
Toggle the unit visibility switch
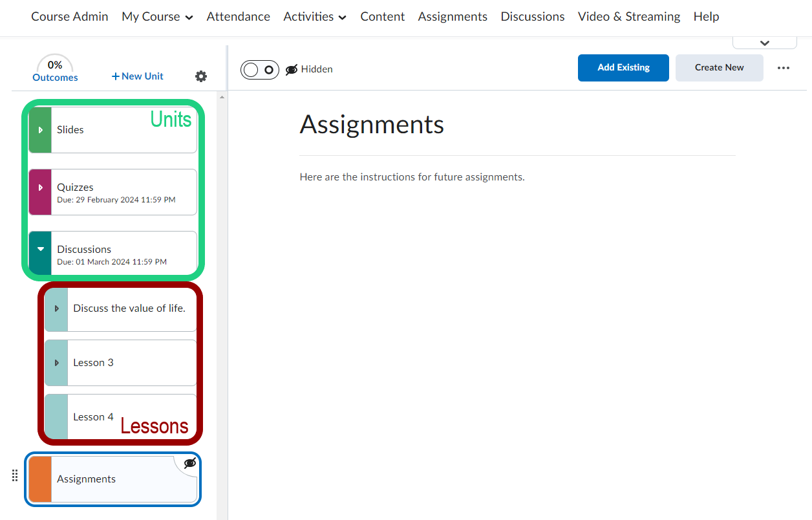pos(259,69)
